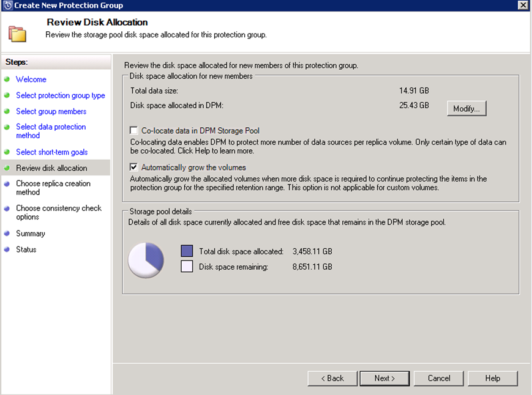
Task: Open the Select data protection method step
Action: [51, 131]
